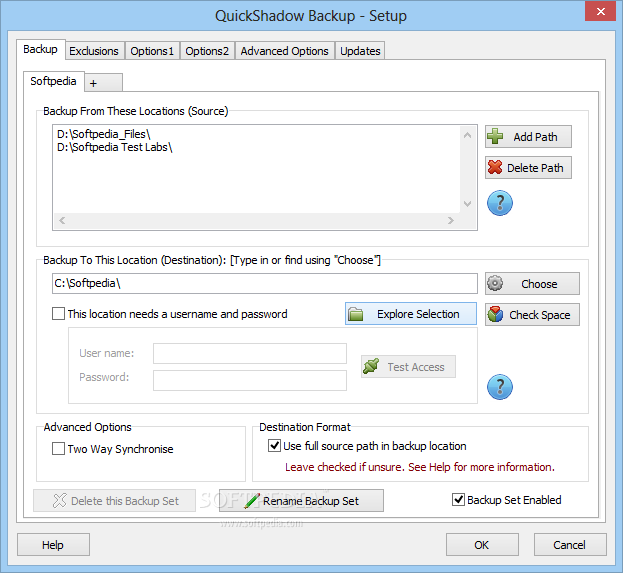The height and width of the screenshot is (573, 623).
Task: Click the Rename Backup Set button label
Action: coord(311,501)
